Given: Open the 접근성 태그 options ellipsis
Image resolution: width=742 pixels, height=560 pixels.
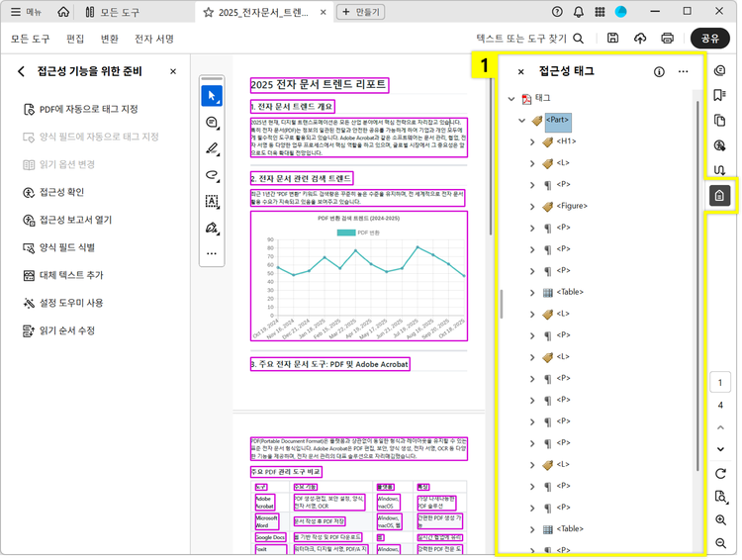Looking at the screenshot, I should click(683, 71).
